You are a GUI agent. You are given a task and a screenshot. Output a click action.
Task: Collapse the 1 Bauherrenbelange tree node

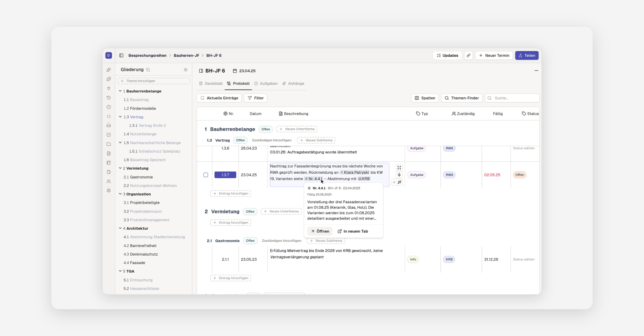(120, 91)
